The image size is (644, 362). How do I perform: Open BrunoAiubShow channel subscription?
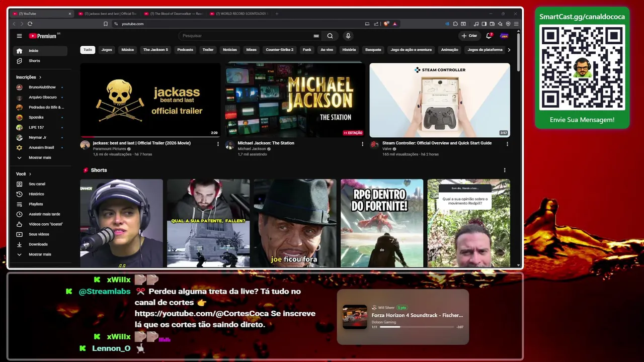click(x=40, y=87)
